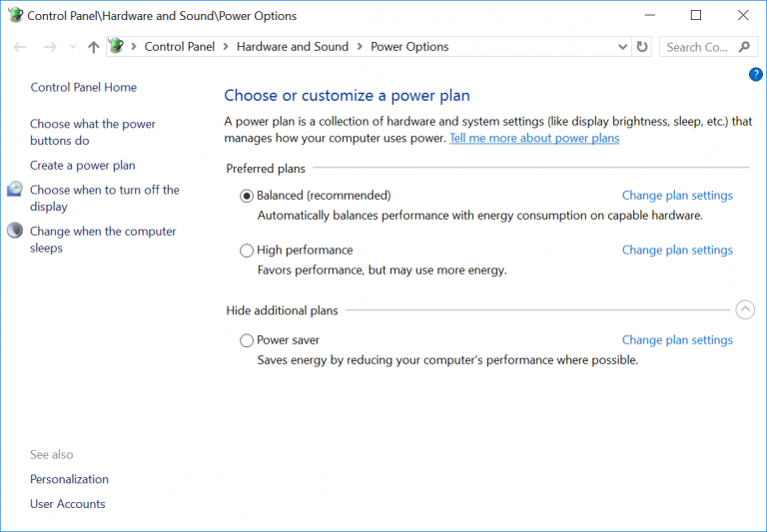The image size is (767, 532).
Task: Select the Power saver plan
Action: click(247, 340)
